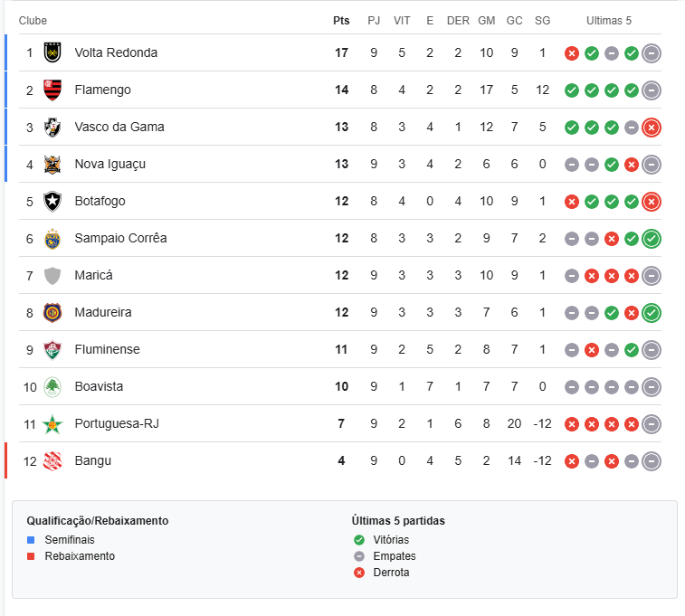Viewport: 685px width, 616px height.
Task: Sort table by Pts column header
Action: [x=341, y=21]
